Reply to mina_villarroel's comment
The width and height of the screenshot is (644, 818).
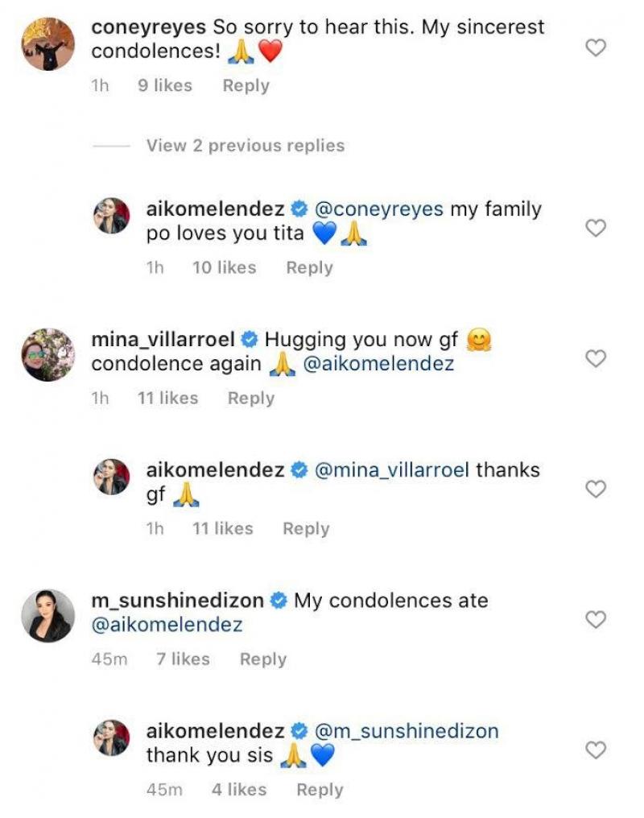251,398
